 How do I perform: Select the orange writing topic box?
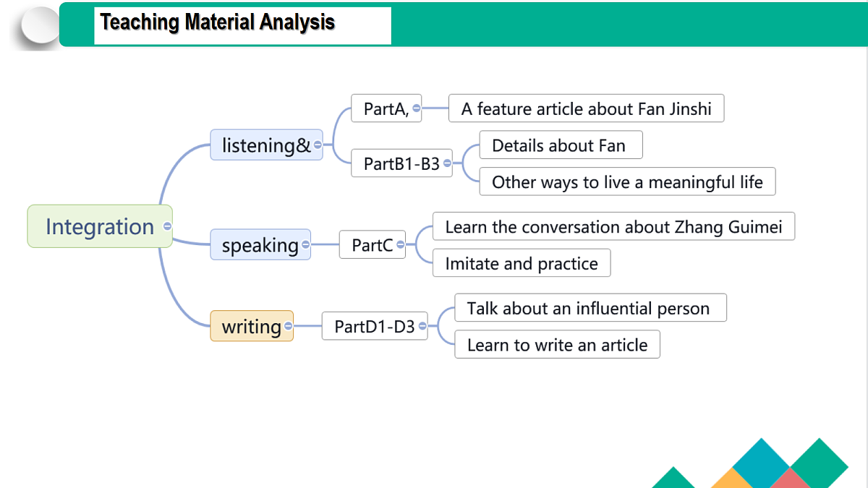tap(252, 326)
